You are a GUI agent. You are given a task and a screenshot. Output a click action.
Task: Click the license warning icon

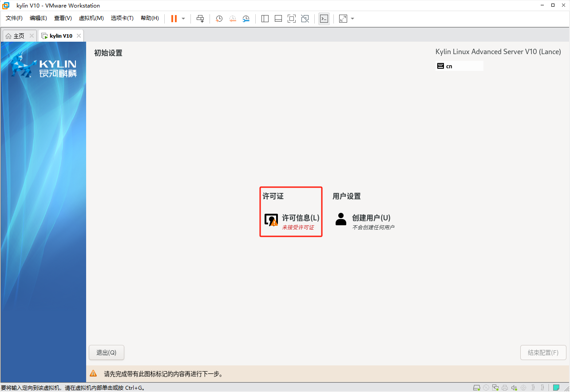pos(271,220)
